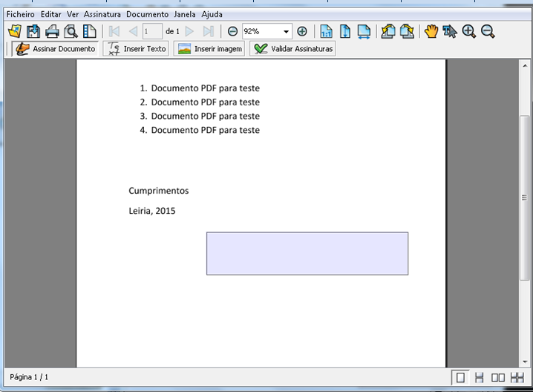Select the hand pan tool
Image resolution: width=533 pixels, height=392 pixels.
431,31
